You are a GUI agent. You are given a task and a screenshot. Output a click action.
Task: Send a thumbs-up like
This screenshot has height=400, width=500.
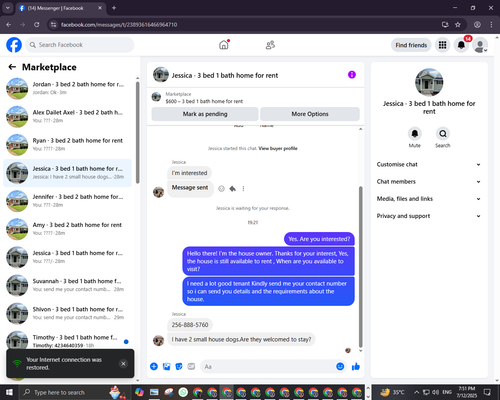point(356,367)
